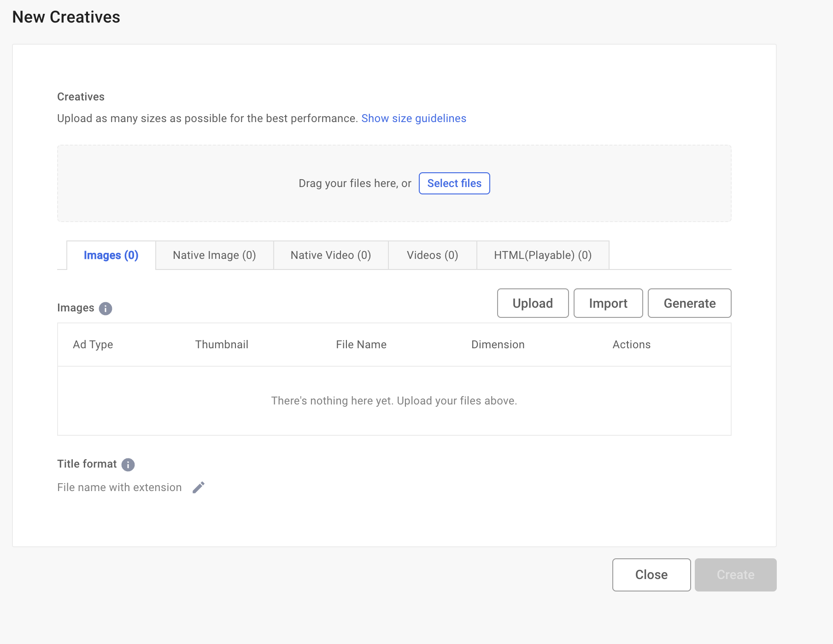Select the Native Video (0) tab
The image size is (833, 644).
click(x=331, y=255)
